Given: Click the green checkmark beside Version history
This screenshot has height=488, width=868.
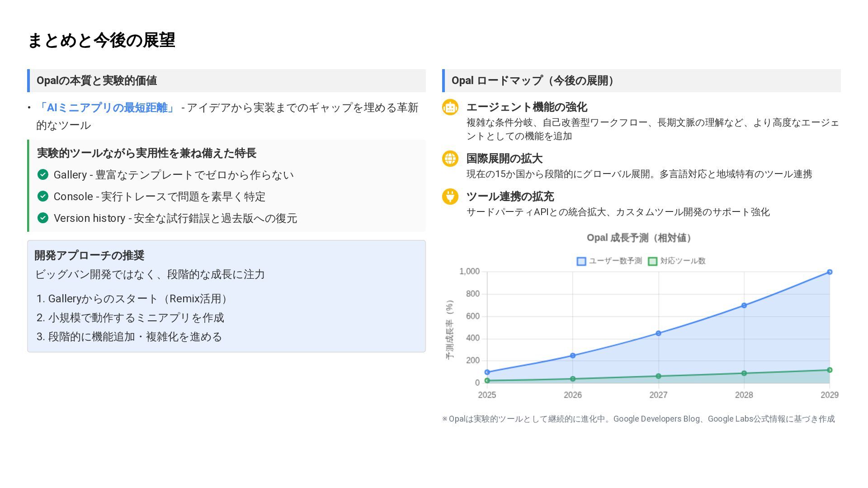Looking at the screenshot, I should coord(43,218).
